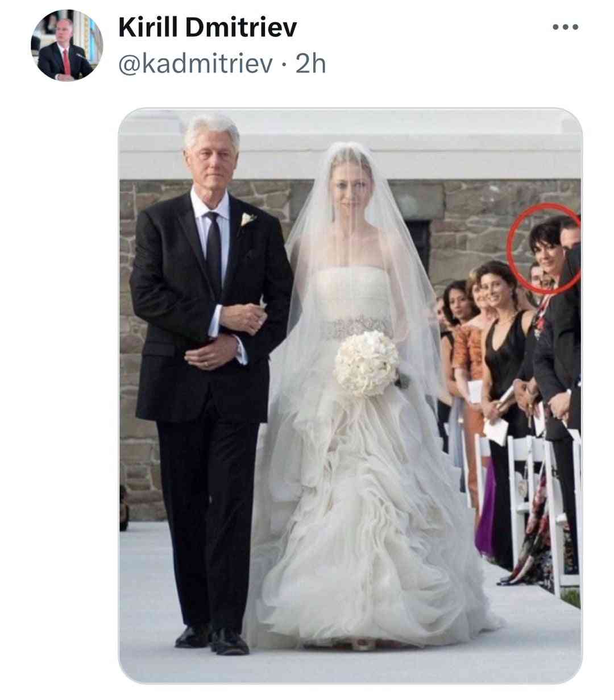614x700 pixels.
Task: Open Kirill Dmitriev's profile via display name
Action: point(207,27)
